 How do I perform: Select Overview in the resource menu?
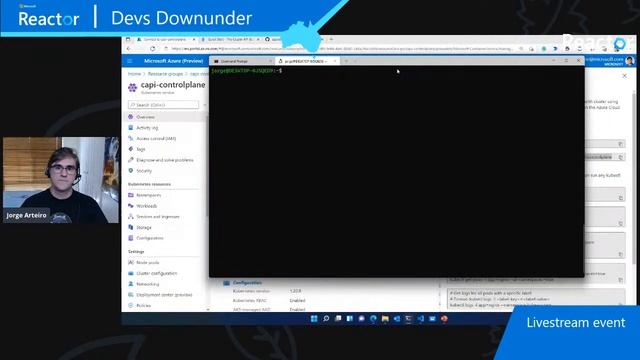pyautogui.click(x=145, y=117)
